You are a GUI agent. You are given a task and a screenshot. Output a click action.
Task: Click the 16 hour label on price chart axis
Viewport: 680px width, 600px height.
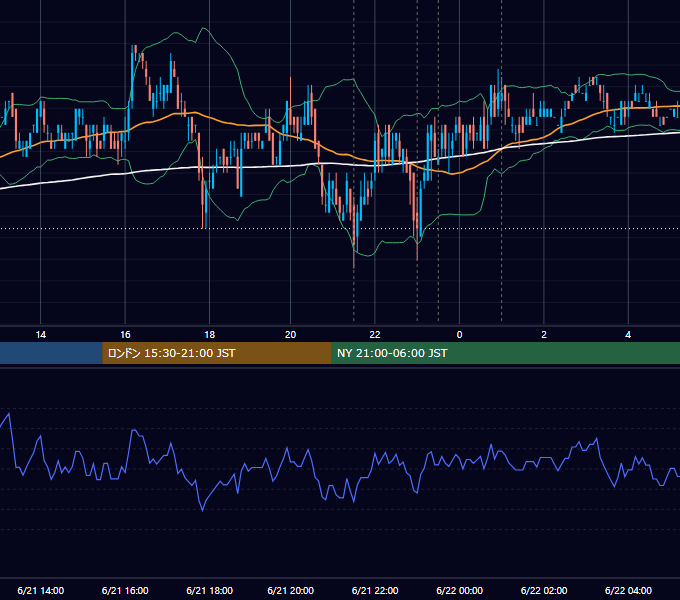pyautogui.click(x=125, y=335)
